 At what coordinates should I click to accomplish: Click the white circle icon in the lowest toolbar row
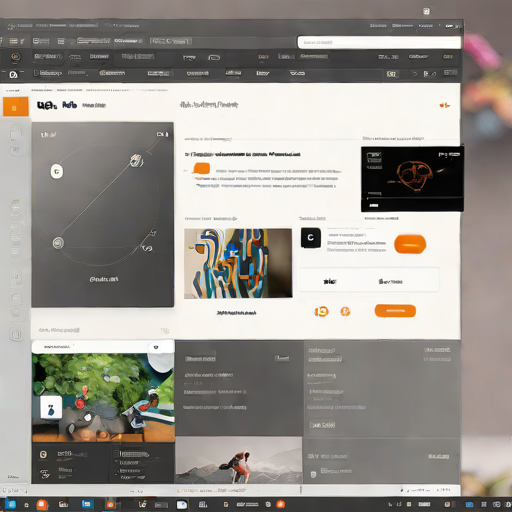pos(13,74)
